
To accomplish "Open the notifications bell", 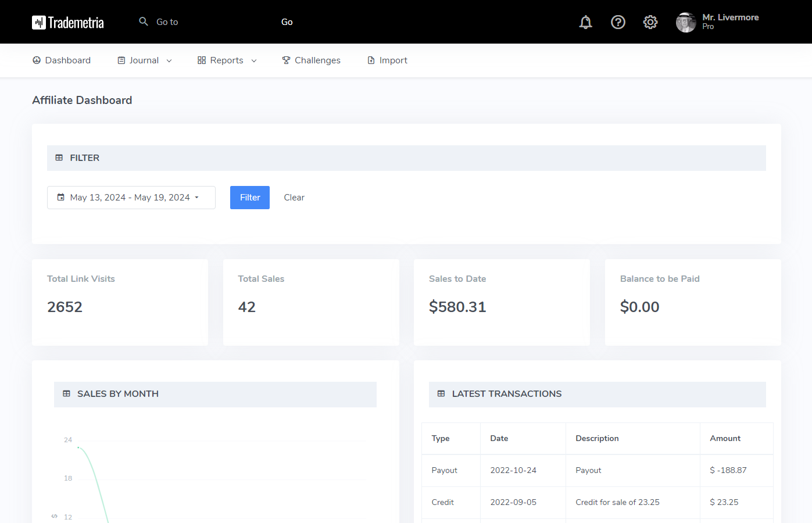I will (585, 22).
